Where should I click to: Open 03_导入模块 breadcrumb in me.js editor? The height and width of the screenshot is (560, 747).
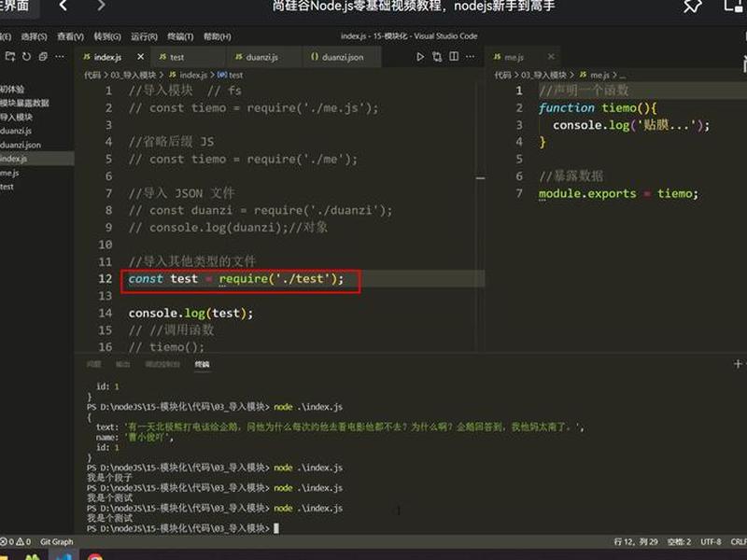point(543,75)
